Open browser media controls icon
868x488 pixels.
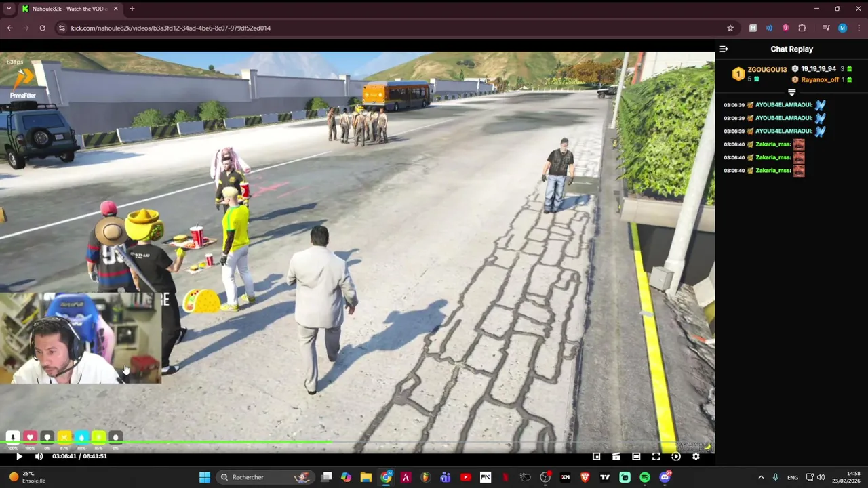826,28
